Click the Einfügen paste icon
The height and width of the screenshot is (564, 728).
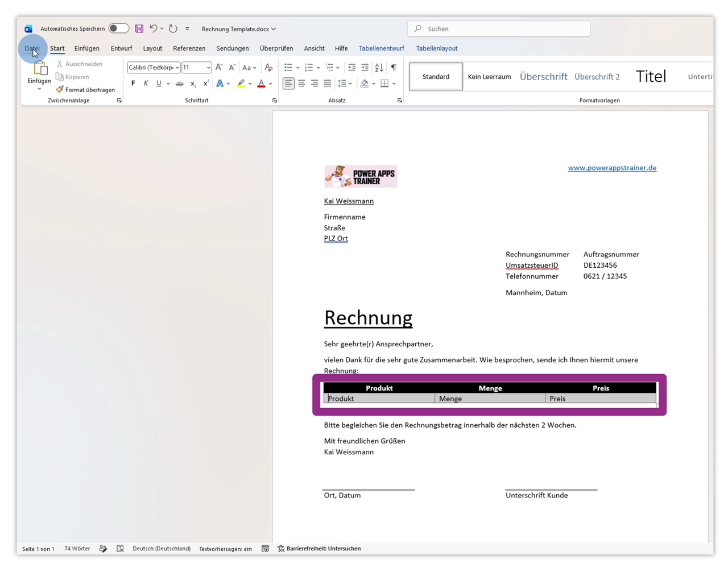39,69
